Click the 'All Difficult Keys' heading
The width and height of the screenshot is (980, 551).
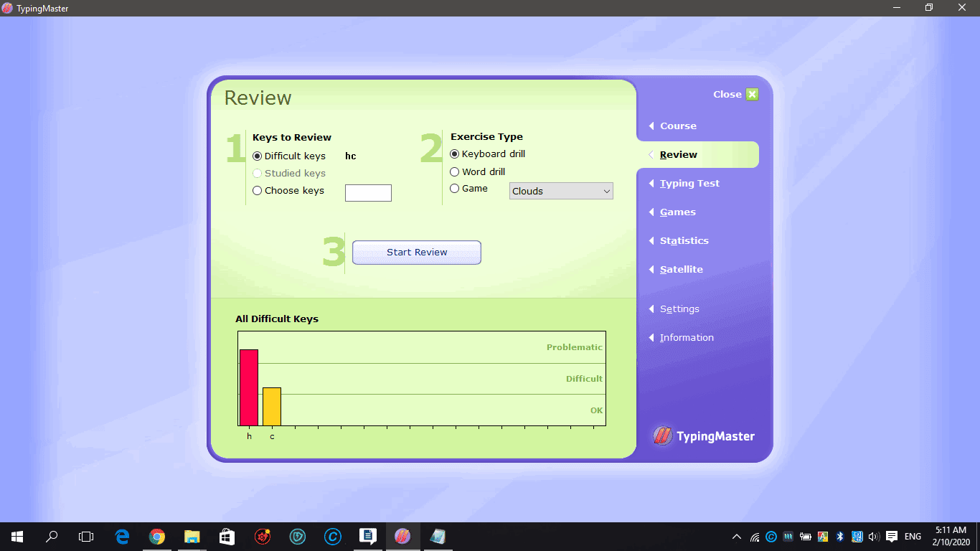277,319
